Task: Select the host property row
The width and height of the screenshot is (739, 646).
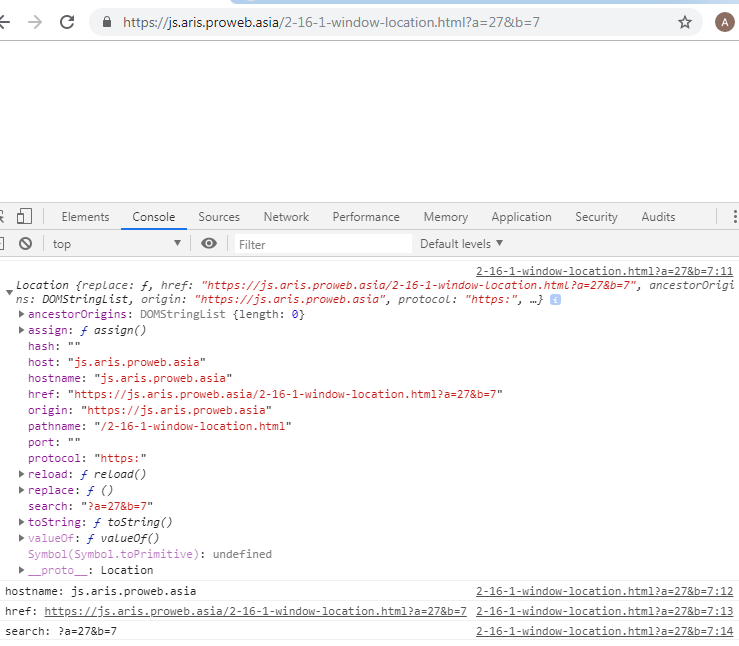Action: click(x=116, y=362)
